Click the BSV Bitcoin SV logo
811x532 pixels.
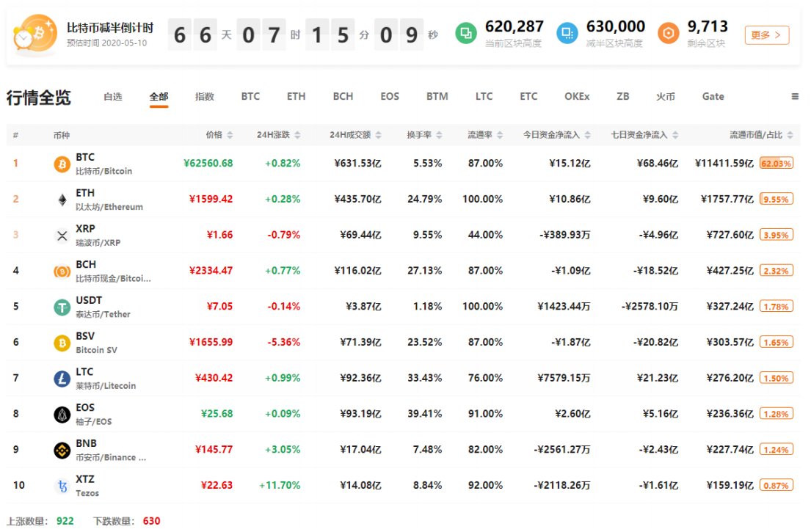pyautogui.click(x=62, y=343)
